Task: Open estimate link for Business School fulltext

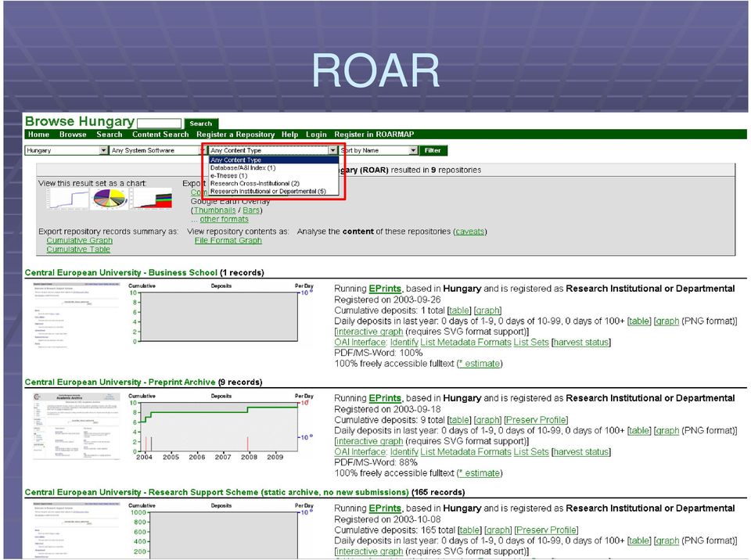Action: tap(479, 364)
